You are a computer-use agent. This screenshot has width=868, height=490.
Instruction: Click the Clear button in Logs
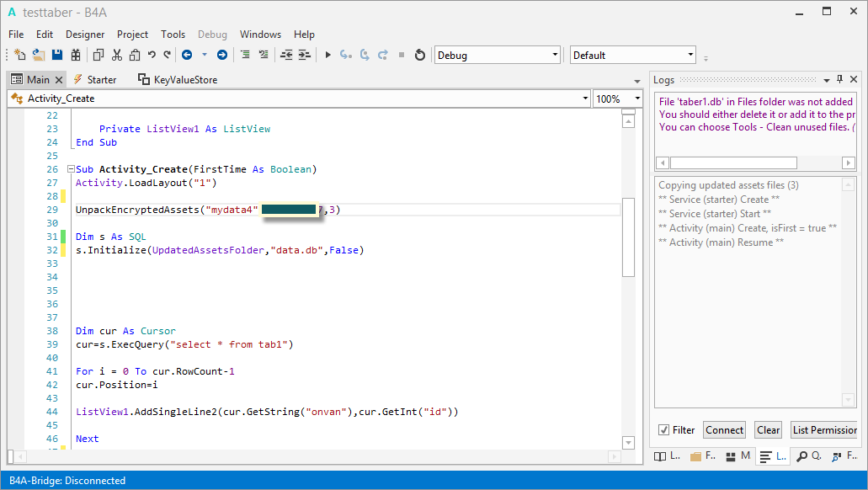point(768,430)
